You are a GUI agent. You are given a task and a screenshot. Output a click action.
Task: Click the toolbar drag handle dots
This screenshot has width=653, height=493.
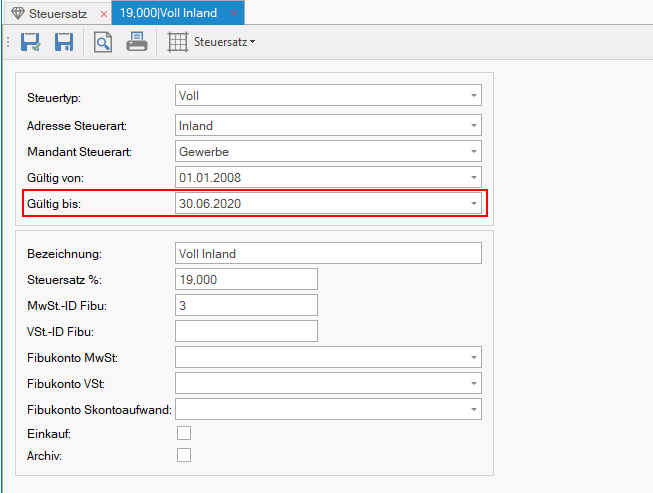tap(7, 42)
